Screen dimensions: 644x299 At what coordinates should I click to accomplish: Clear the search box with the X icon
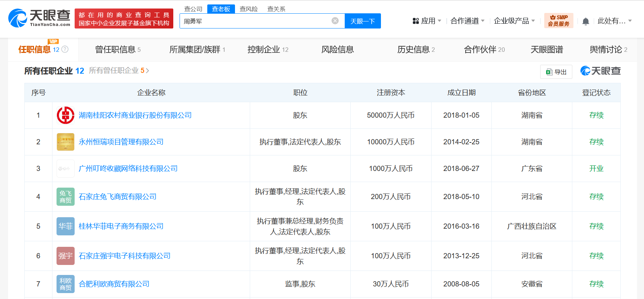[335, 21]
